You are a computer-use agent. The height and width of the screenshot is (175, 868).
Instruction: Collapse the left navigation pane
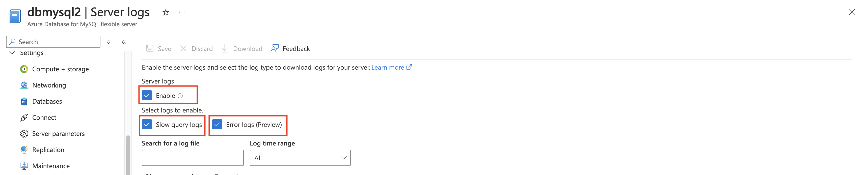point(124,42)
